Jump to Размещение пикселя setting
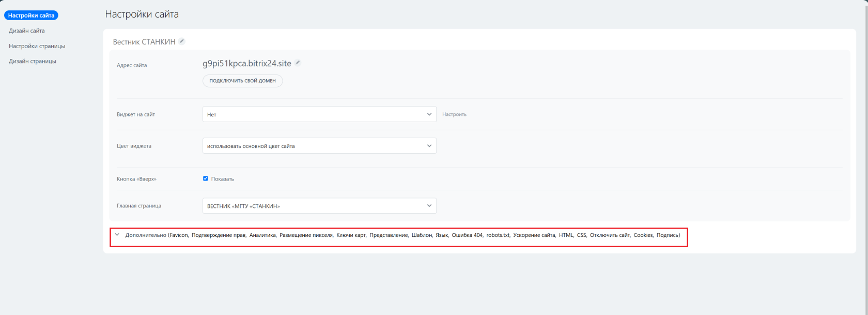The image size is (868, 315). pyautogui.click(x=306, y=235)
